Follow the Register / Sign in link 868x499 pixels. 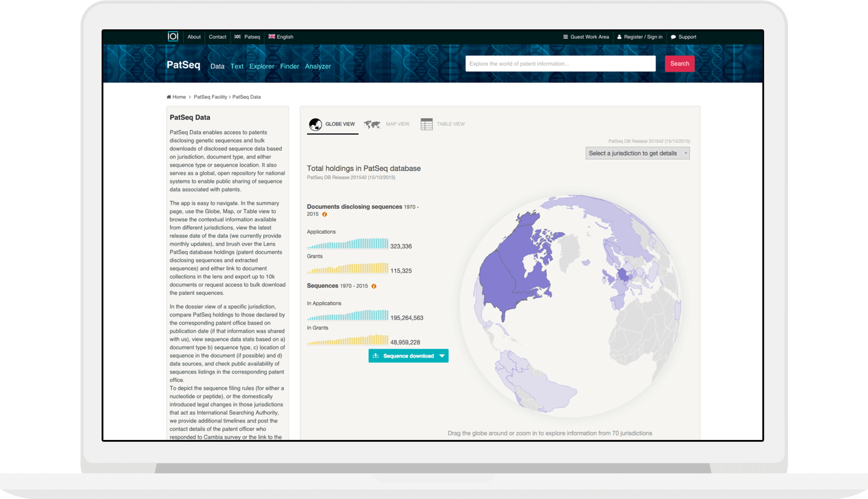click(640, 37)
